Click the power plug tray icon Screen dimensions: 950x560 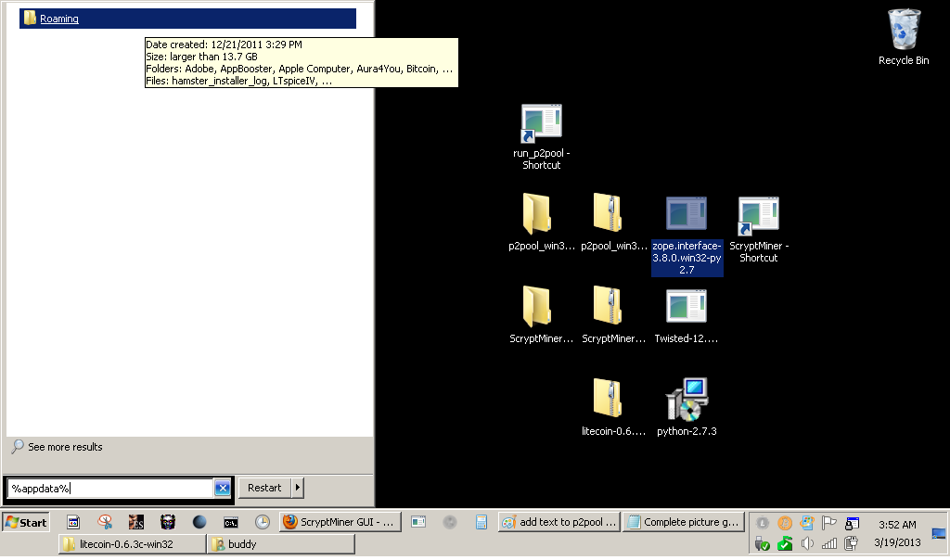tap(852, 543)
